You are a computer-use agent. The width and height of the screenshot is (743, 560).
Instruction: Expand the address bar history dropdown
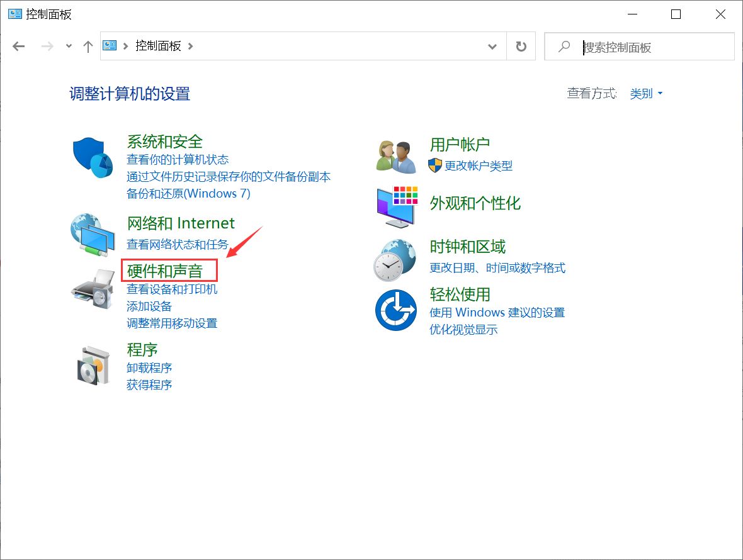[492, 47]
